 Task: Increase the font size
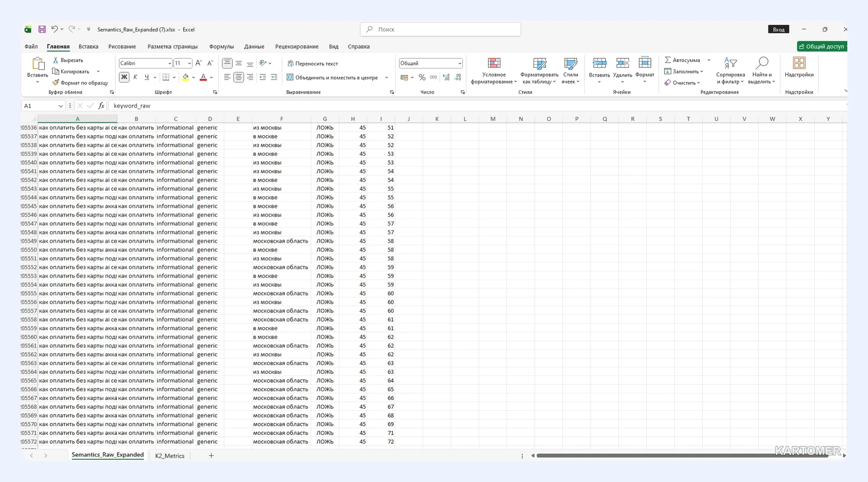point(199,63)
